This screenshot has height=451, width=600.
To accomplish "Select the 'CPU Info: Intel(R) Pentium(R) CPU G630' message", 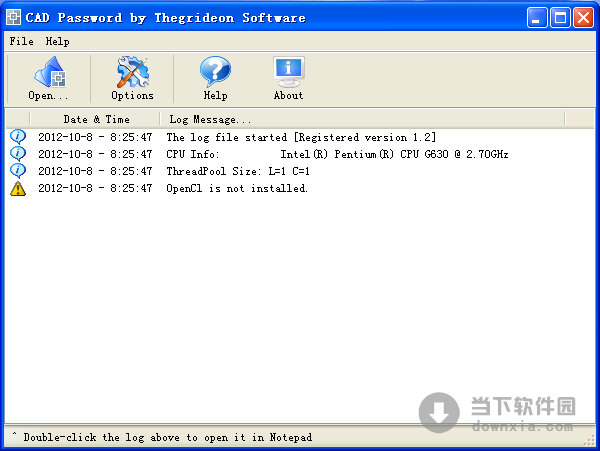I will tap(337, 154).
